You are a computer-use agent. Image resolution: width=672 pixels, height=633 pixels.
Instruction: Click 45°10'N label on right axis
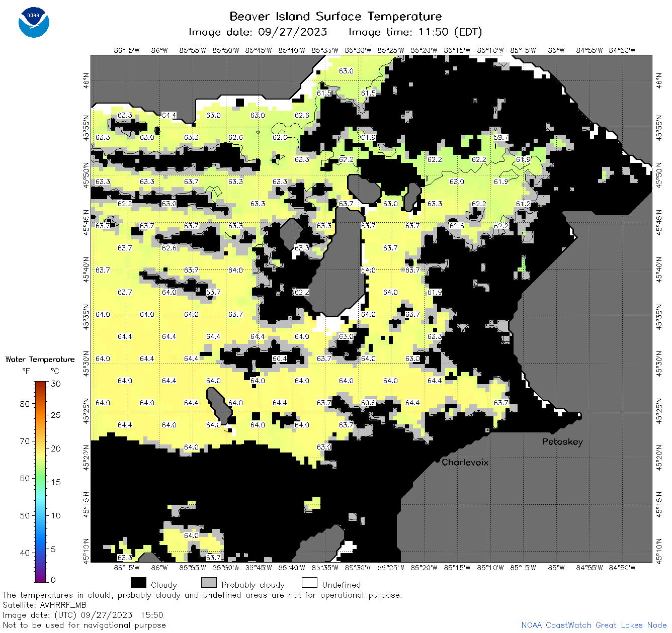[659, 551]
